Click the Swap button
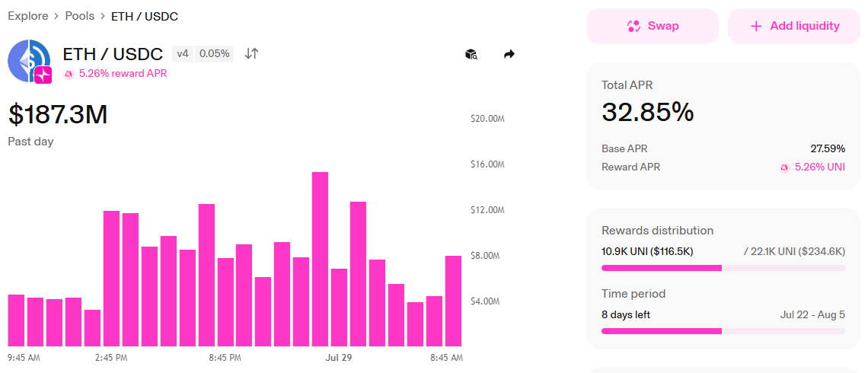 click(x=652, y=26)
